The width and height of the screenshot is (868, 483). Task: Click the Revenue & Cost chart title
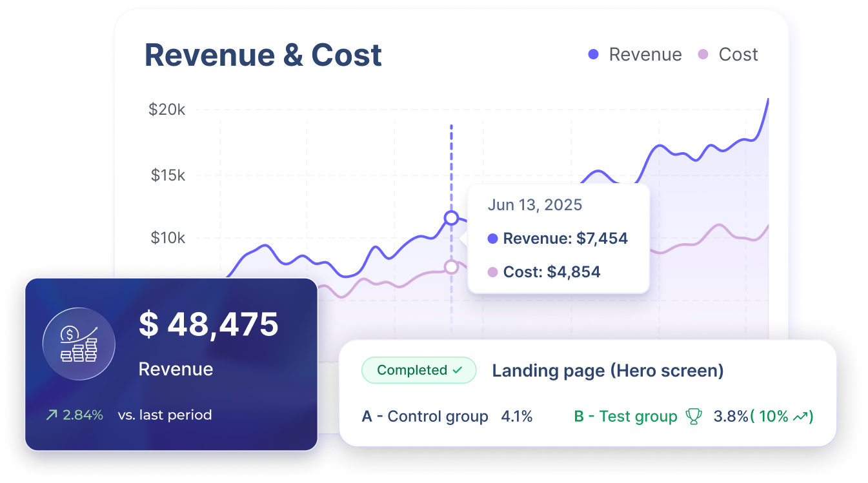(x=263, y=55)
